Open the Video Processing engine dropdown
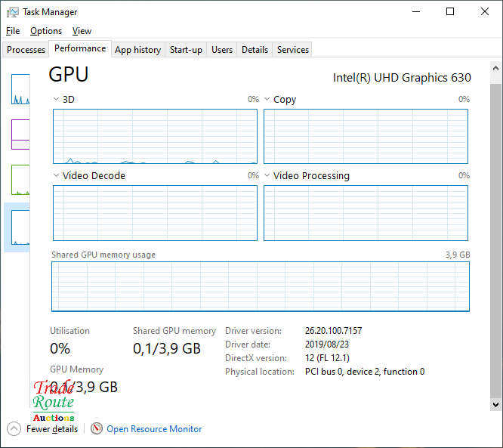Image resolution: width=503 pixels, height=448 pixels. [267, 176]
